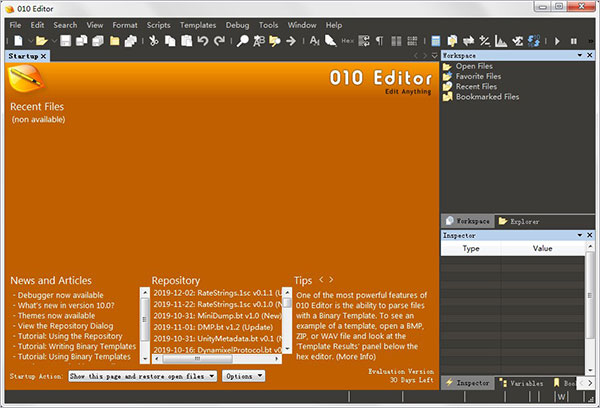Expand the Options dropdown button

[x=244, y=376]
